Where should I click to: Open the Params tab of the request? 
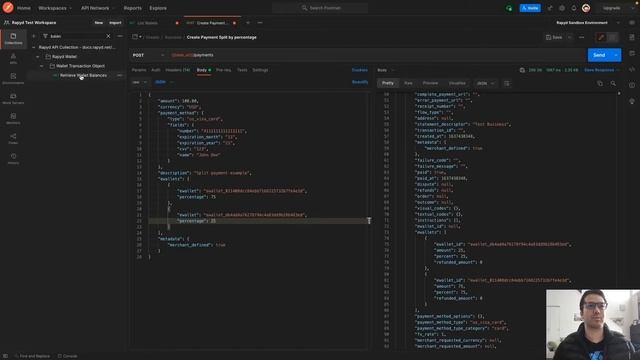pyautogui.click(x=139, y=70)
